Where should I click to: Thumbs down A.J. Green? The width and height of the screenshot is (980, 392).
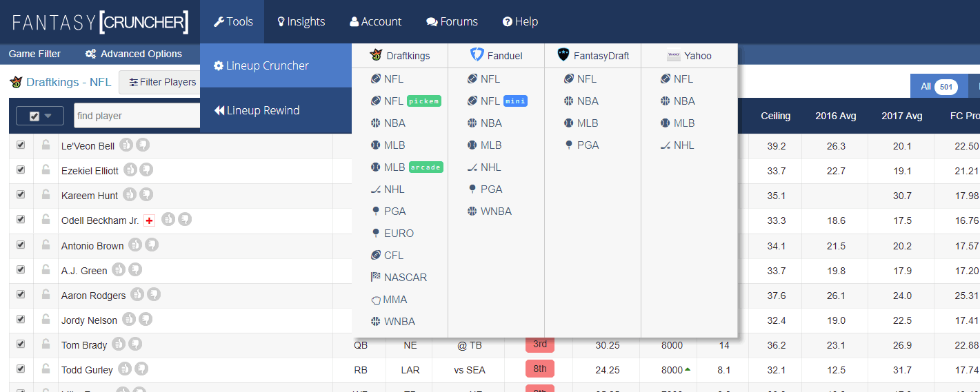(x=135, y=269)
